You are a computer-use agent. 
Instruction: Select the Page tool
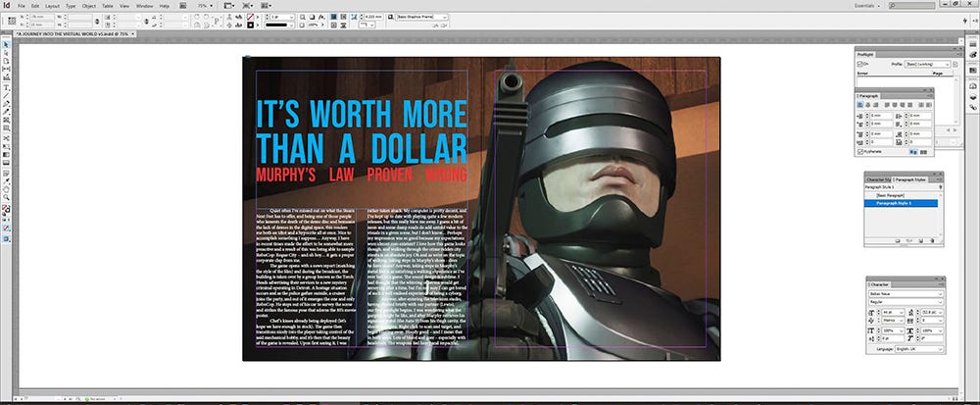click(x=6, y=61)
